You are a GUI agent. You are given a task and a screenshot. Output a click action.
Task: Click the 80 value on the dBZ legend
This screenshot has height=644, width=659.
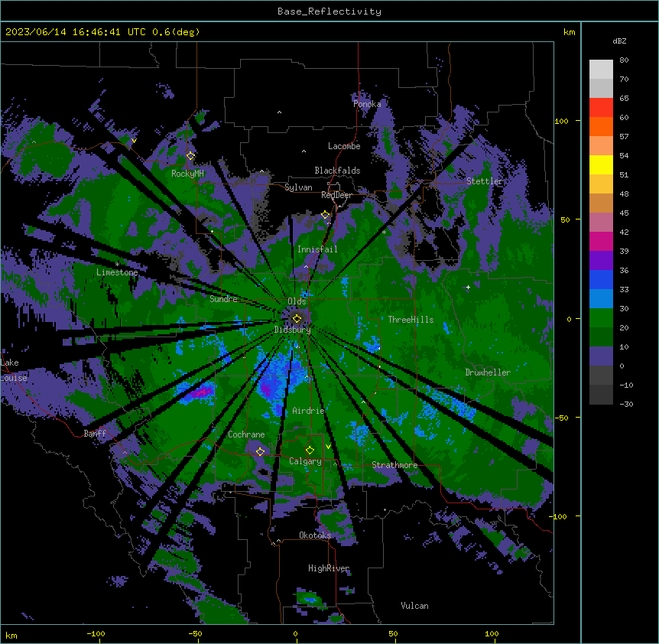click(624, 60)
